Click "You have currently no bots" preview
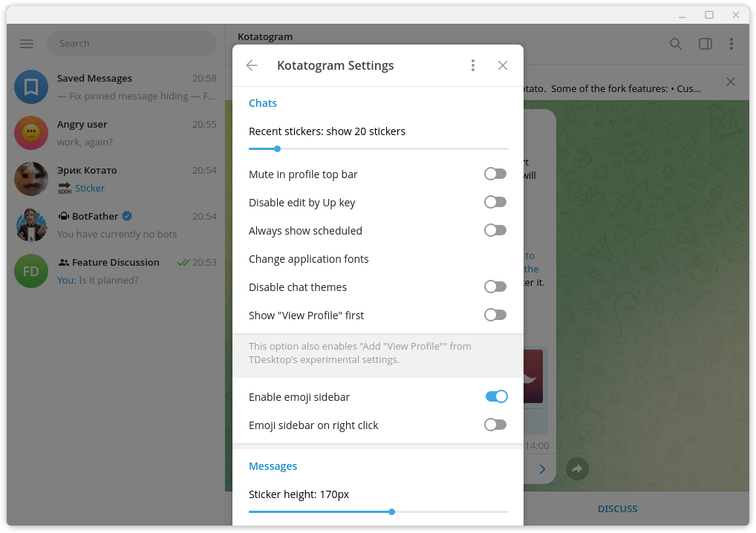 coord(117,235)
